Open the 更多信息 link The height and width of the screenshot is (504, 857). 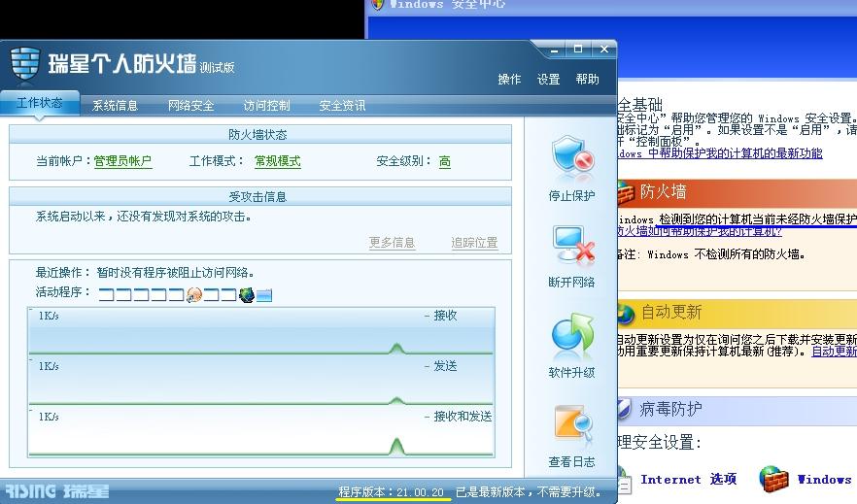pyautogui.click(x=392, y=243)
